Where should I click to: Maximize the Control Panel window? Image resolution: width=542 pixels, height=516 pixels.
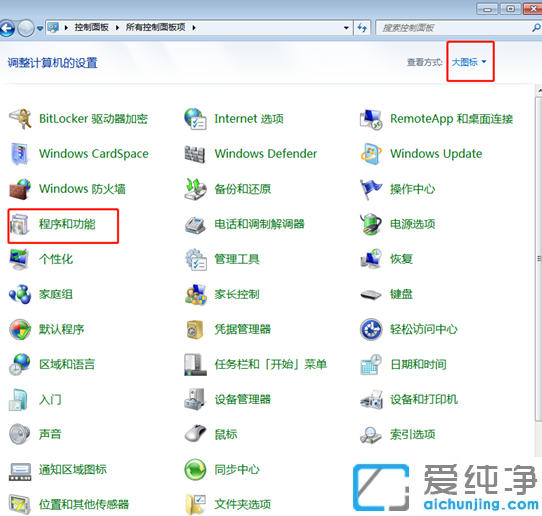click(x=510, y=9)
